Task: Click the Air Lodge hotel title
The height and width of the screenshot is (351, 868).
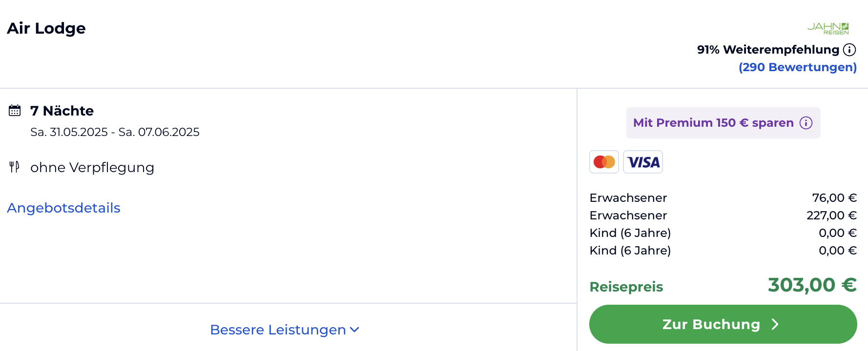Action: click(46, 28)
